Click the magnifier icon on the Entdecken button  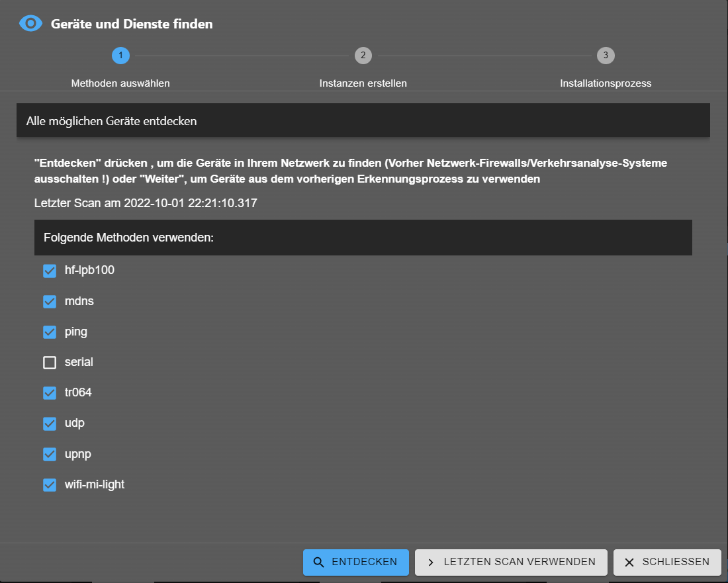click(318, 562)
